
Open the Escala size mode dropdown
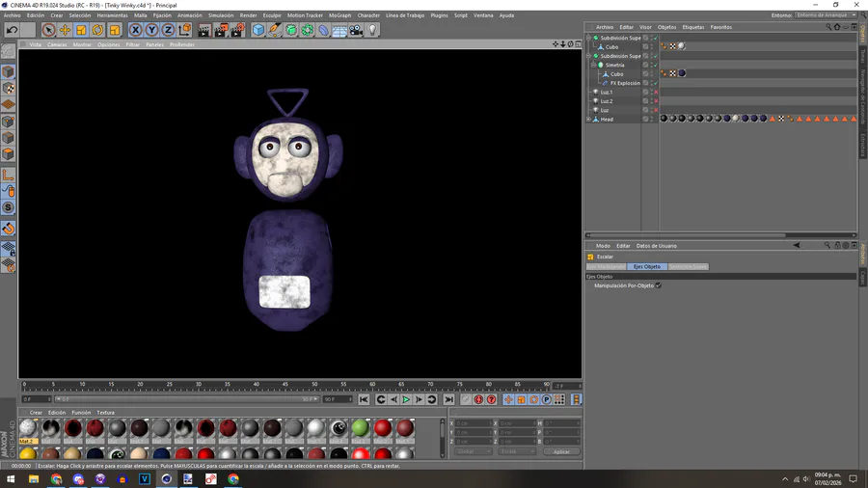[517, 451]
